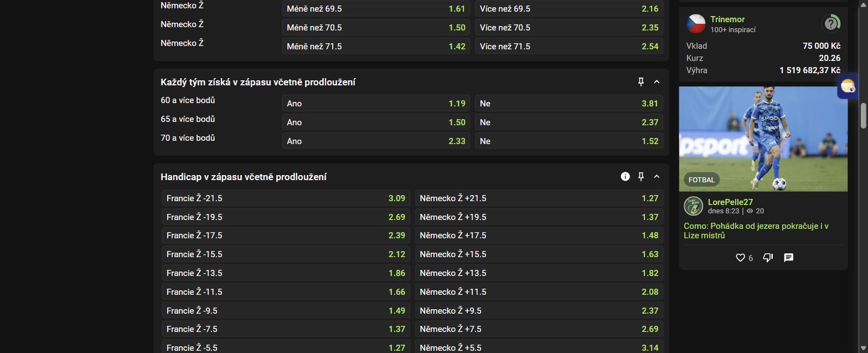Select Německo Ž +19.5 handicap
868x353 pixels.
tap(539, 217)
